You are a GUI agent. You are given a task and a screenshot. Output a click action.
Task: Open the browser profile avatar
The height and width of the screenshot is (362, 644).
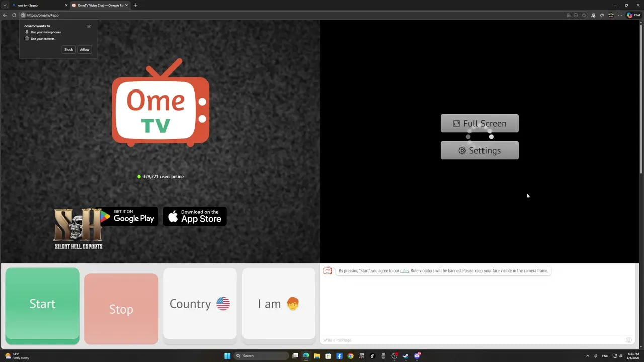(611, 15)
